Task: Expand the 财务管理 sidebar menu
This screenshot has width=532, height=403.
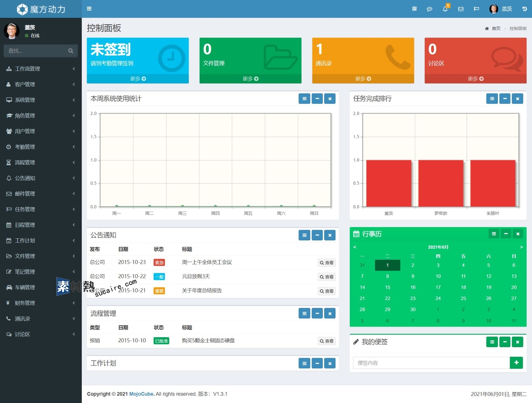Action: [x=41, y=303]
